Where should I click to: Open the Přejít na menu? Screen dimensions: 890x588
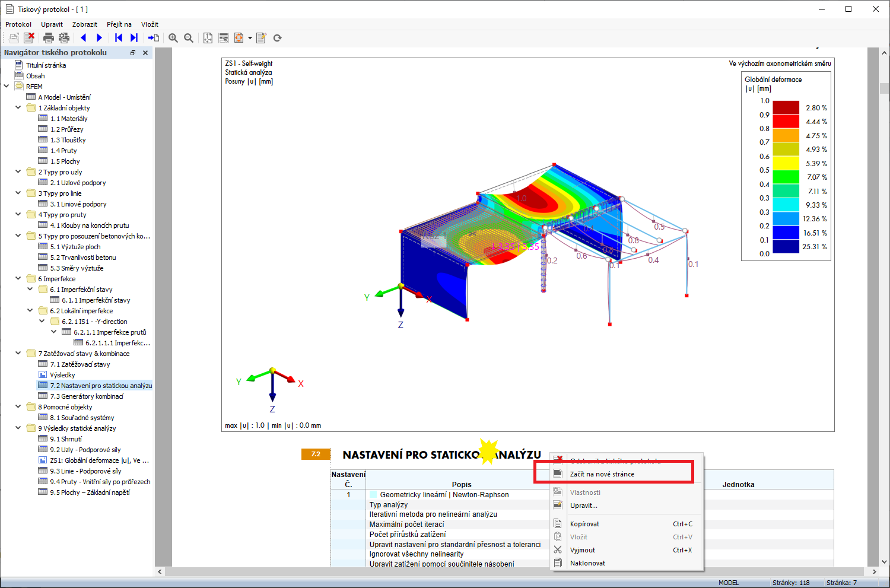(119, 24)
